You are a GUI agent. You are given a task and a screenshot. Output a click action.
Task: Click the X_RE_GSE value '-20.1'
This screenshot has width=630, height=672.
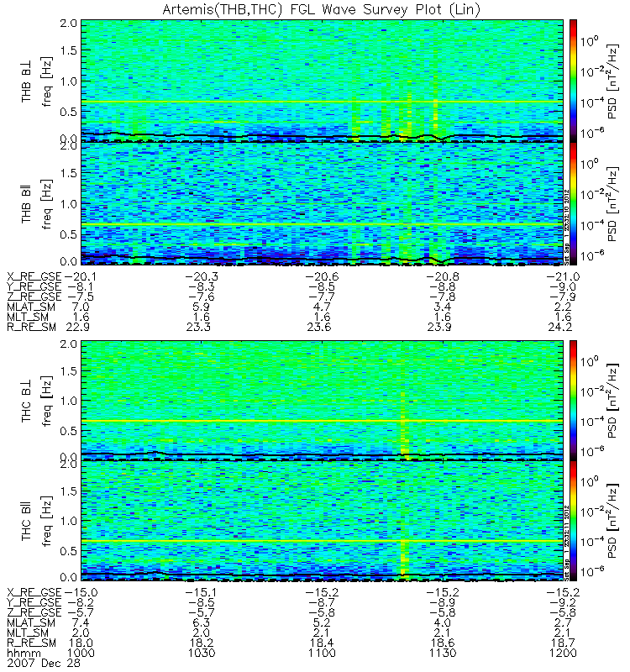[81, 277]
